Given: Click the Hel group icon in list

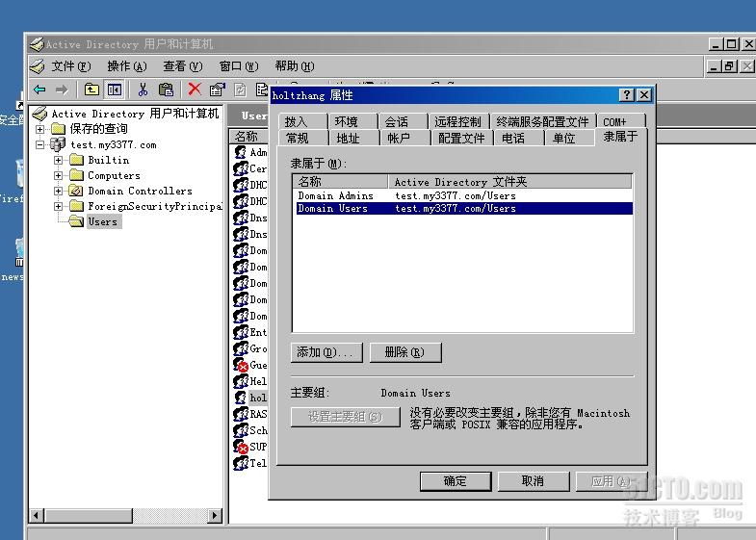Looking at the screenshot, I should coord(241,381).
